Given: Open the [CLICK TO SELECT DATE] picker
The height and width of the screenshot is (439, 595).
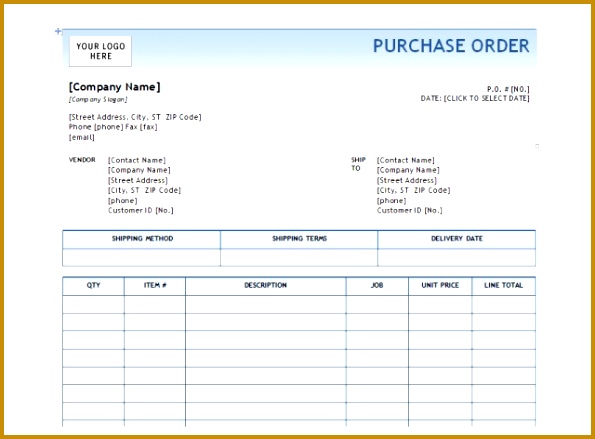Looking at the screenshot, I should (x=486, y=98).
